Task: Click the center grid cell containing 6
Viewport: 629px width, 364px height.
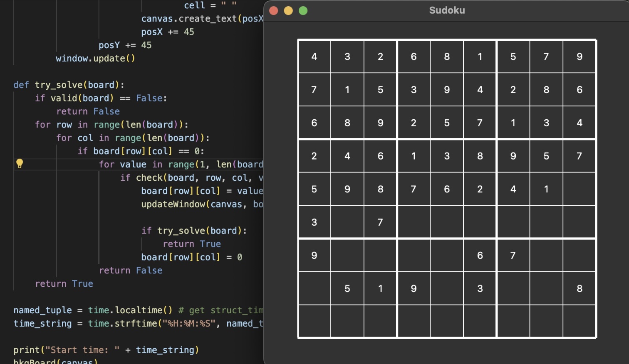Action: click(x=447, y=189)
